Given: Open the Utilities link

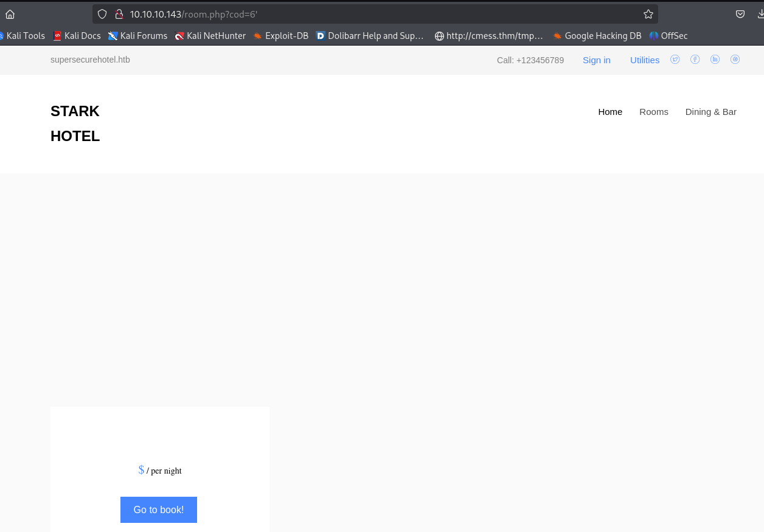Looking at the screenshot, I should pyautogui.click(x=645, y=60).
